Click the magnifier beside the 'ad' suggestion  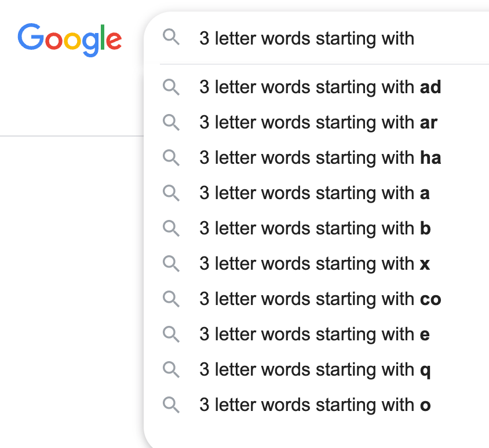coord(171,87)
